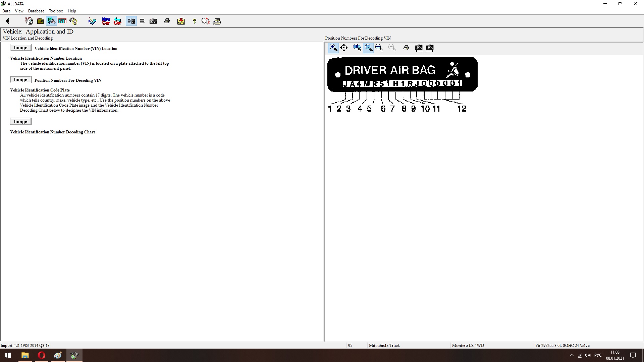Click the yellow question mark help icon
The height and width of the screenshot is (362, 644).
tap(194, 21)
